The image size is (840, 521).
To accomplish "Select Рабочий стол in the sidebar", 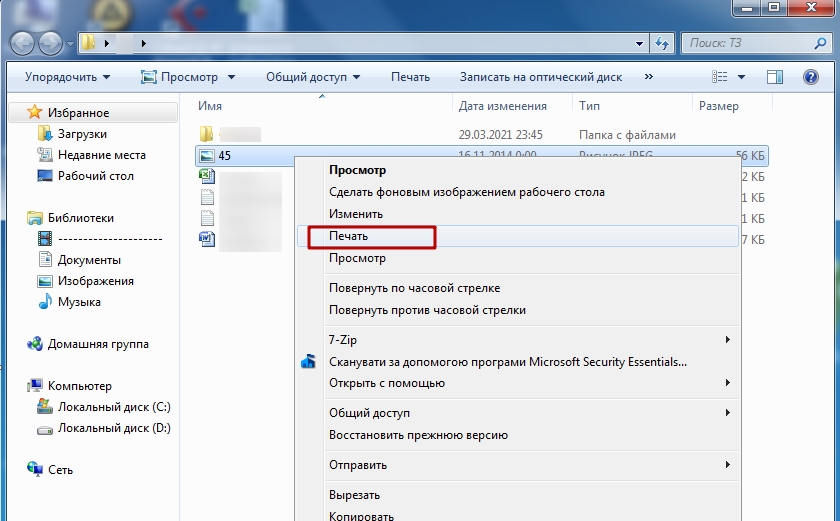I will click(x=95, y=176).
